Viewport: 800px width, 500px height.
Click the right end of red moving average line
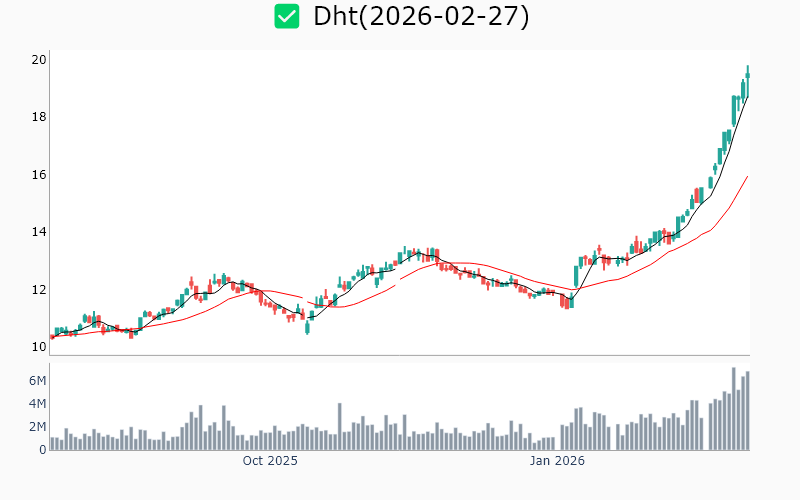point(747,177)
